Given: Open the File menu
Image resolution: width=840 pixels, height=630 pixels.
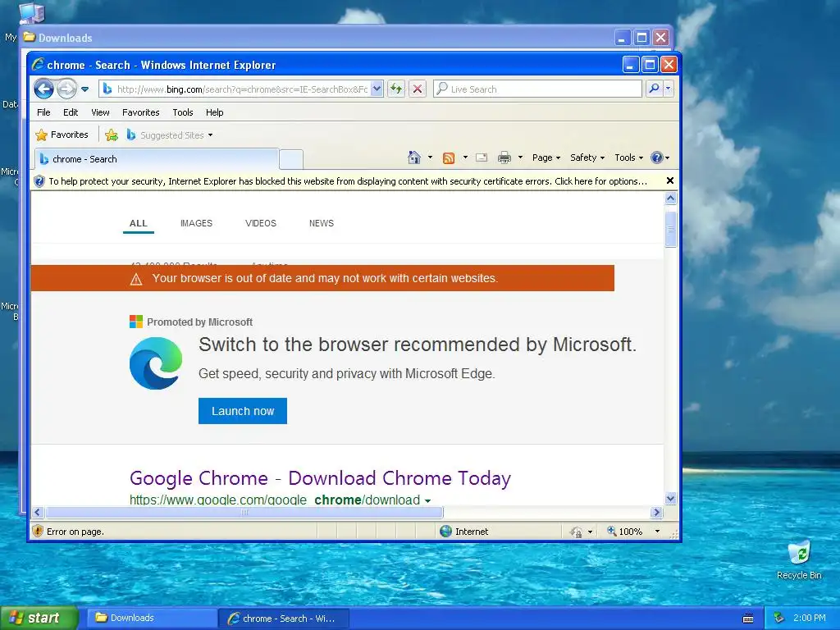Looking at the screenshot, I should pyautogui.click(x=43, y=112).
